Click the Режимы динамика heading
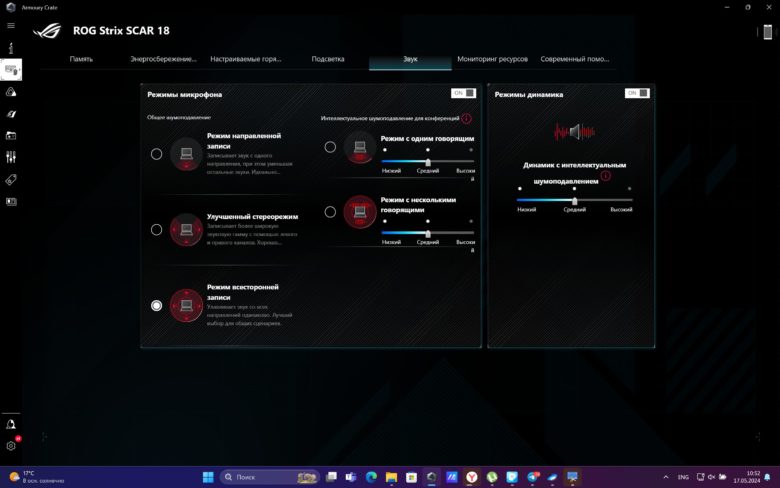This screenshot has width=780, height=488. [x=529, y=95]
